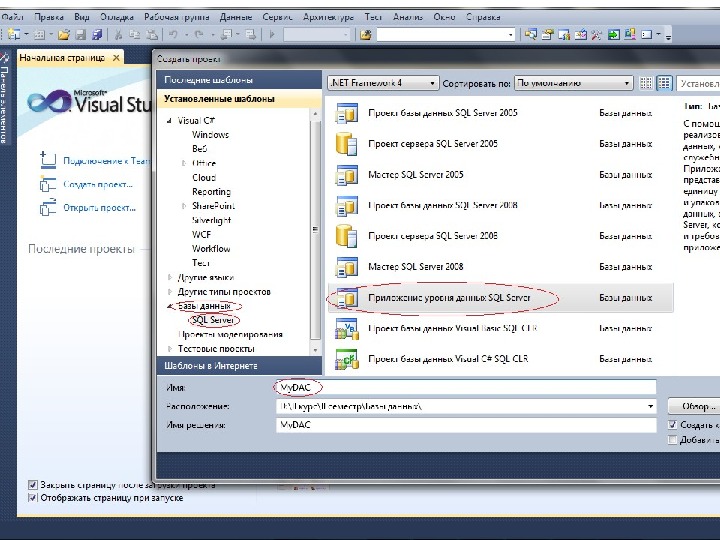Select the SQL Server 2005 server project template
720x540 pixels.
(x=501, y=144)
